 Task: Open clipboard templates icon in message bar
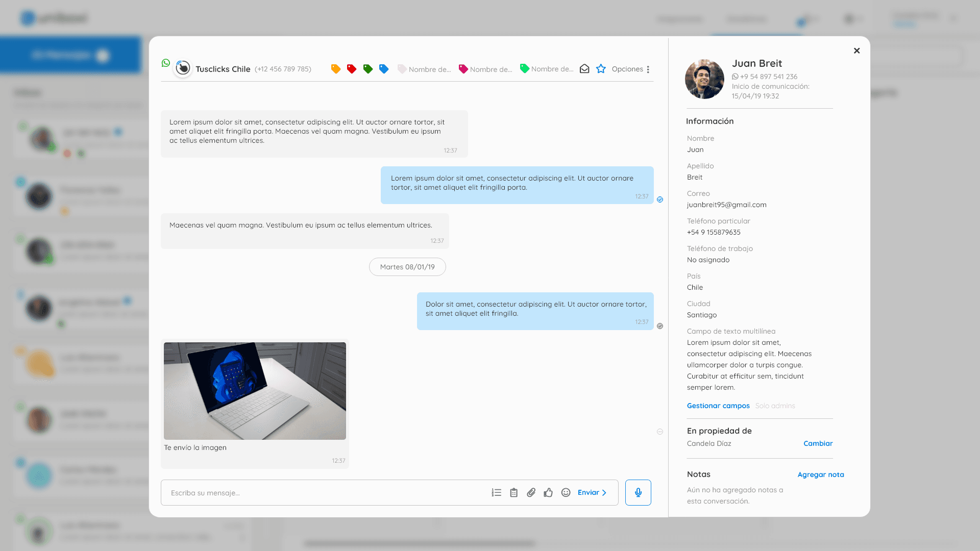[x=513, y=492]
